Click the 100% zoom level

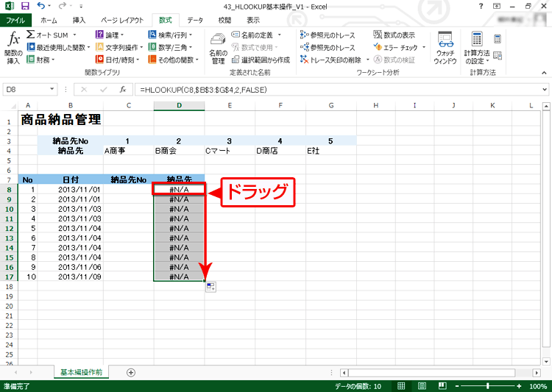(x=538, y=386)
